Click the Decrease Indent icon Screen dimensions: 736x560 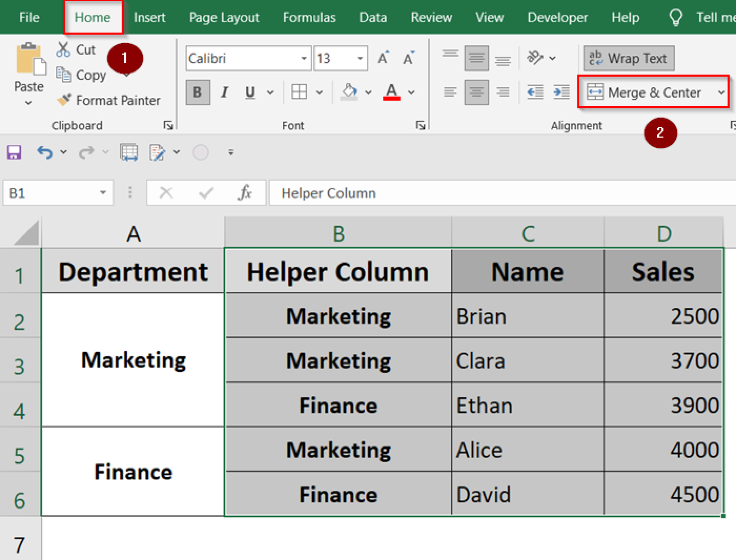point(535,92)
